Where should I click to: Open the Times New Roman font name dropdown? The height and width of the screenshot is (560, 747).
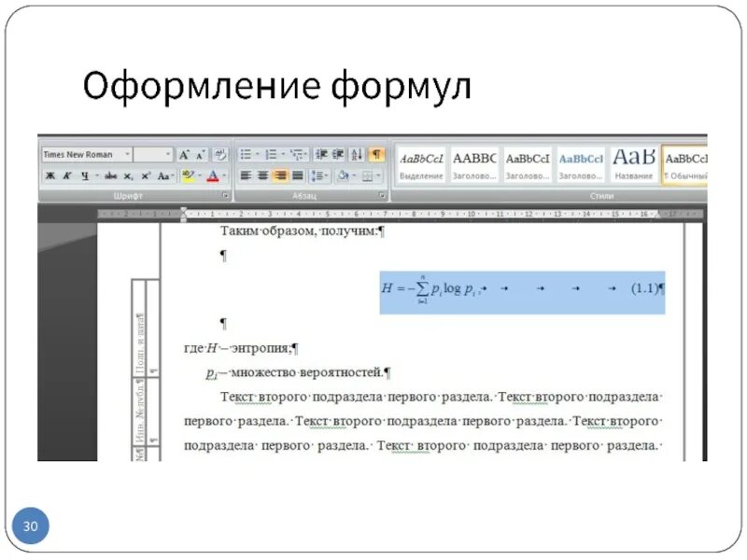point(127,154)
